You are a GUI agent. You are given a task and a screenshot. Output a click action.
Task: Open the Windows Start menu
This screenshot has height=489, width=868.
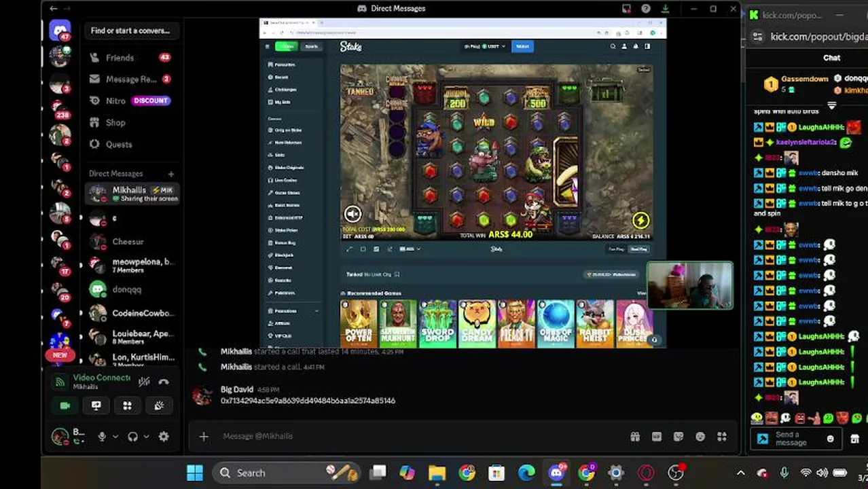(x=195, y=473)
